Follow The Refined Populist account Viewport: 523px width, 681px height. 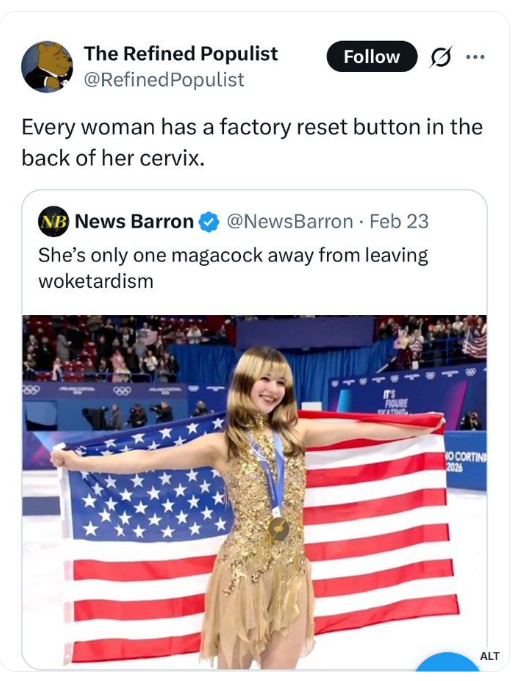coord(371,56)
